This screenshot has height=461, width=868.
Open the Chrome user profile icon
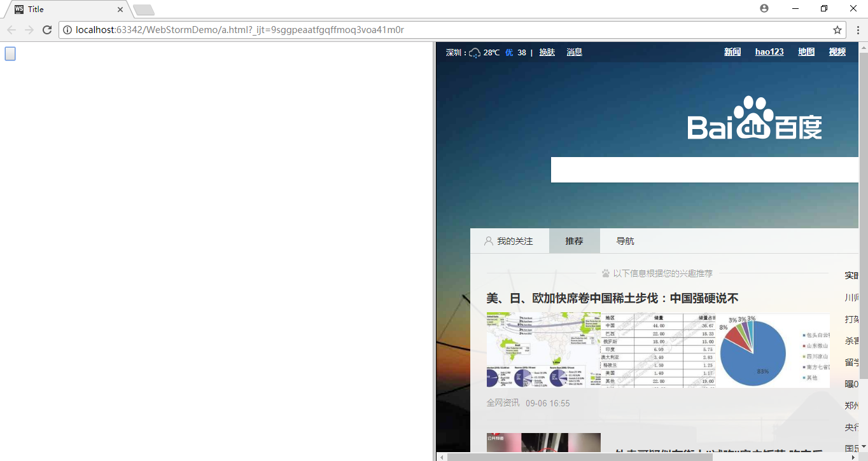[x=764, y=8]
